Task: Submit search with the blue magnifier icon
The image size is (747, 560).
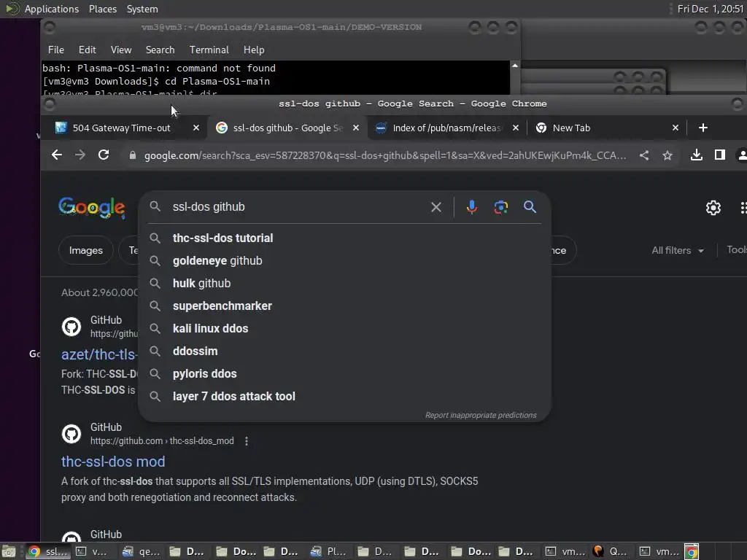Action: click(x=530, y=206)
